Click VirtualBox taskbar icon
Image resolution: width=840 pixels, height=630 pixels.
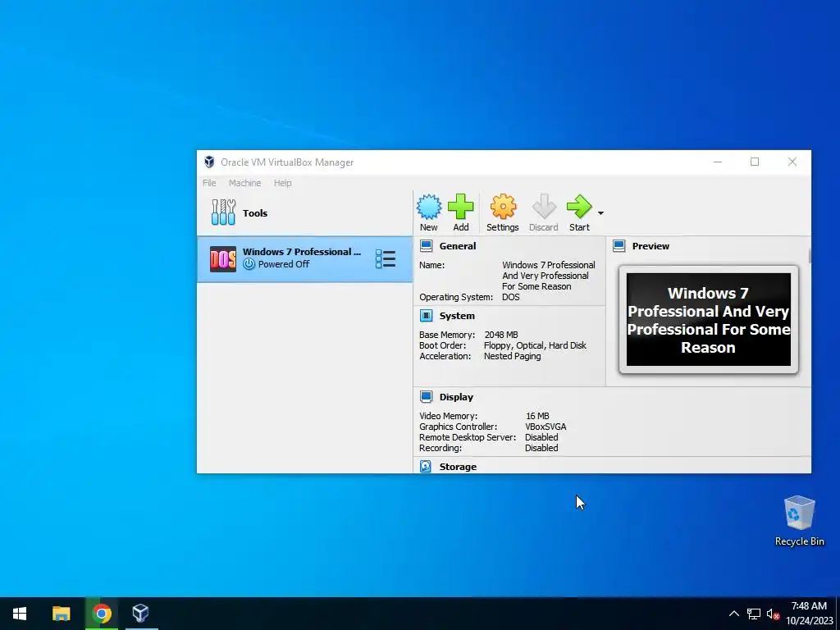click(x=141, y=614)
